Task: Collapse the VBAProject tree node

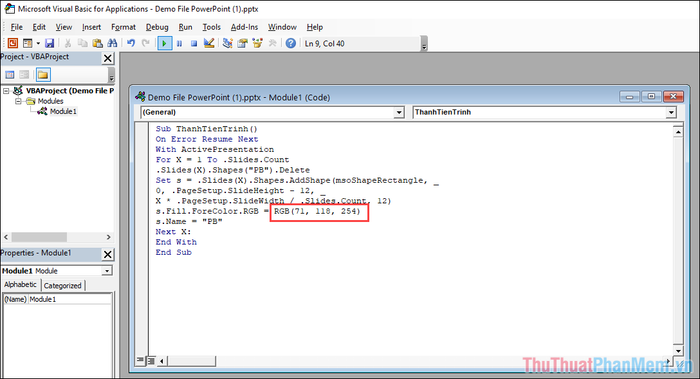Action: (6, 91)
